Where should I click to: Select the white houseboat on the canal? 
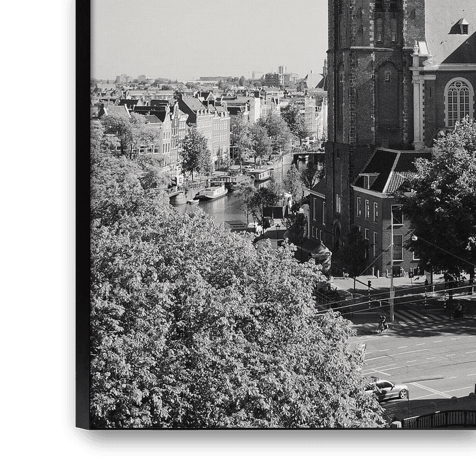(213, 192)
